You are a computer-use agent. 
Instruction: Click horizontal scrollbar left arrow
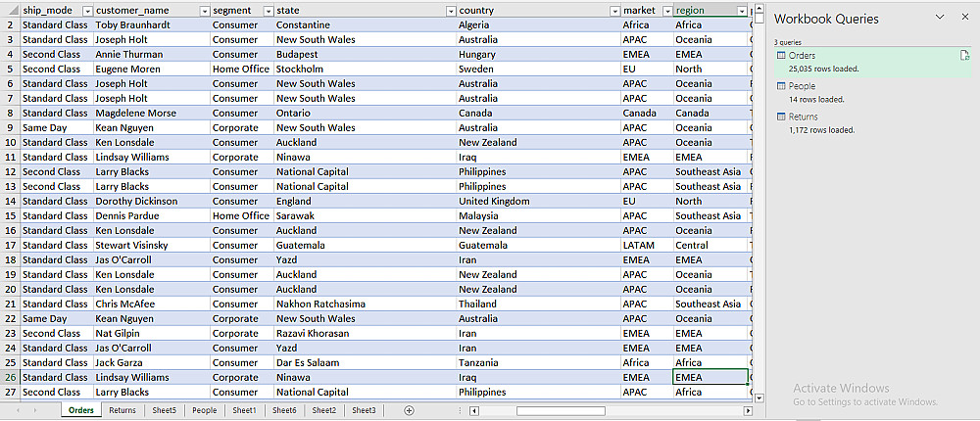click(x=474, y=411)
